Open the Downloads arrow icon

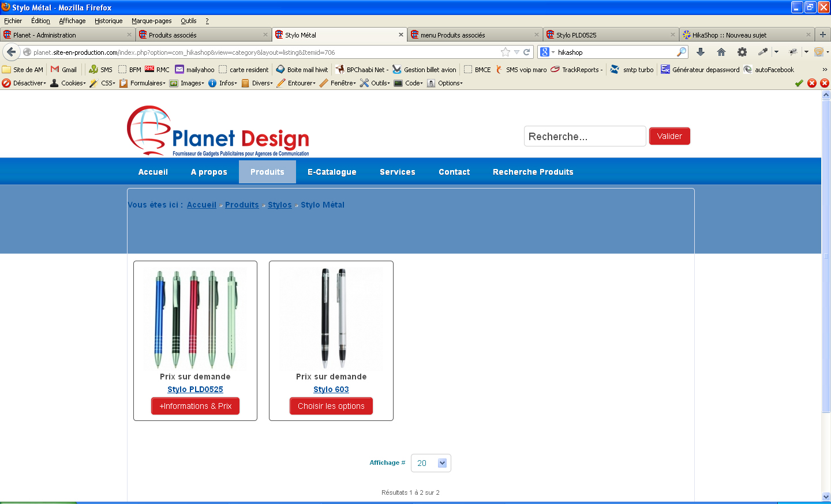pyautogui.click(x=701, y=52)
